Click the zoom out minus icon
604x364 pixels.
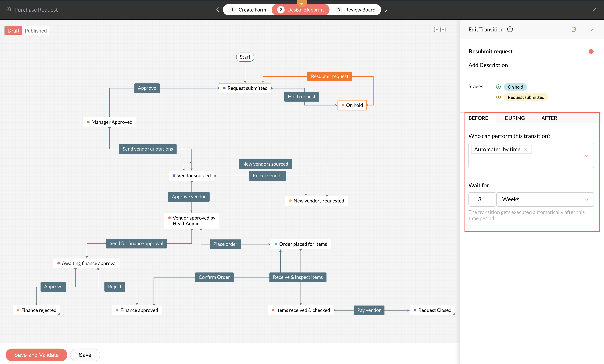[x=443, y=30]
